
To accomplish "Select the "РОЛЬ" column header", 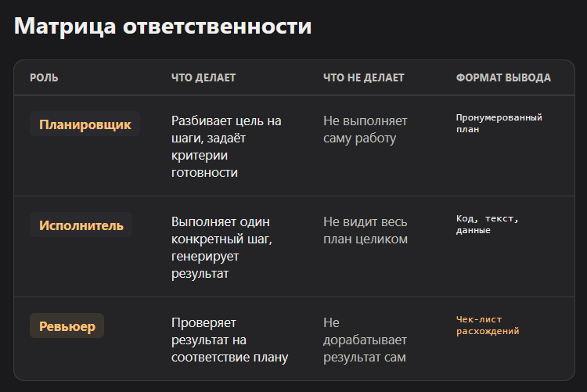I will tap(44, 78).
